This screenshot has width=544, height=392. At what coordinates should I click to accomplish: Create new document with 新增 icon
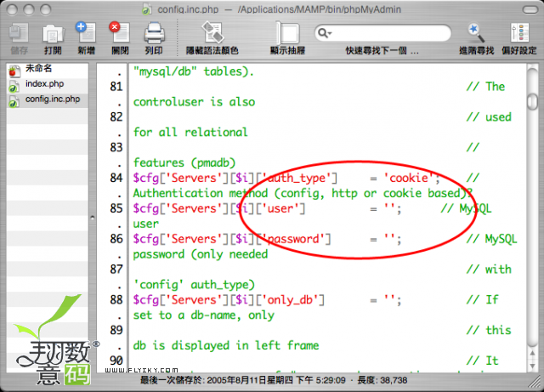86,32
